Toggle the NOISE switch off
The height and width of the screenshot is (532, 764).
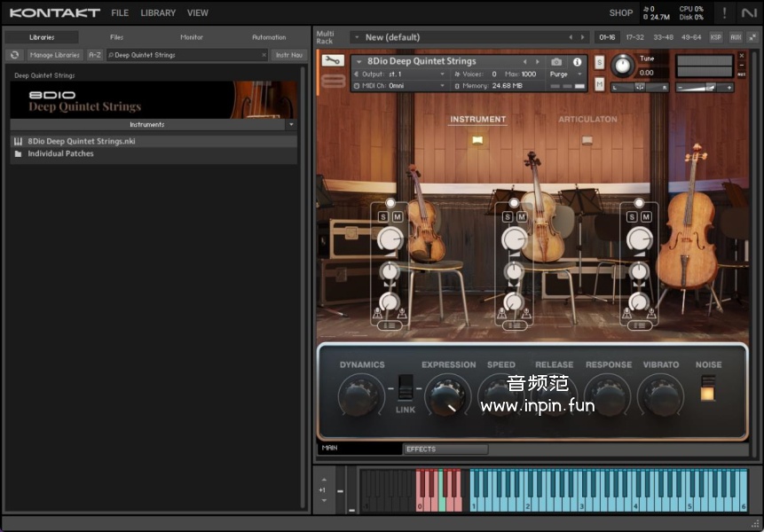707,387
